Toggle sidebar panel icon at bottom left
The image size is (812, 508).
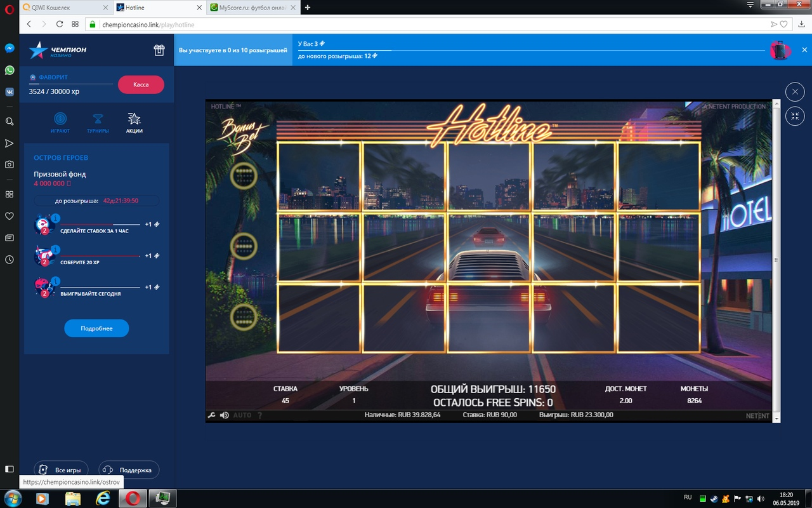pyautogui.click(x=10, y=469)
